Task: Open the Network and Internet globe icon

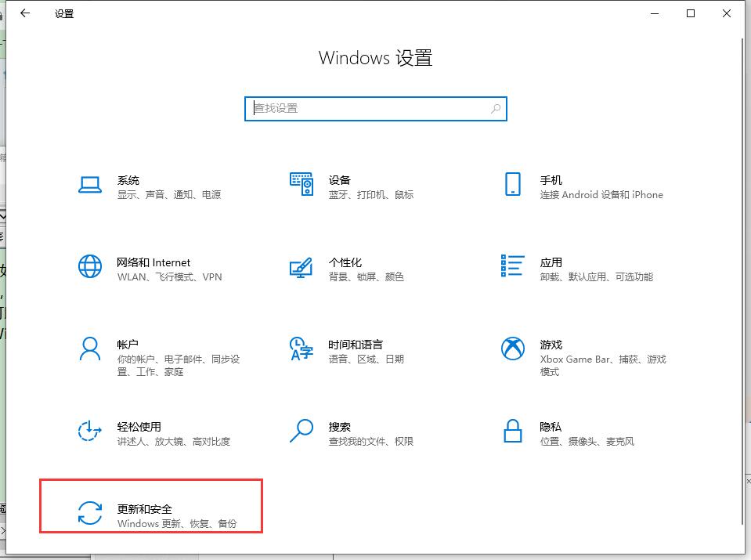Action: pyautogui.click(x=90, y=267)
